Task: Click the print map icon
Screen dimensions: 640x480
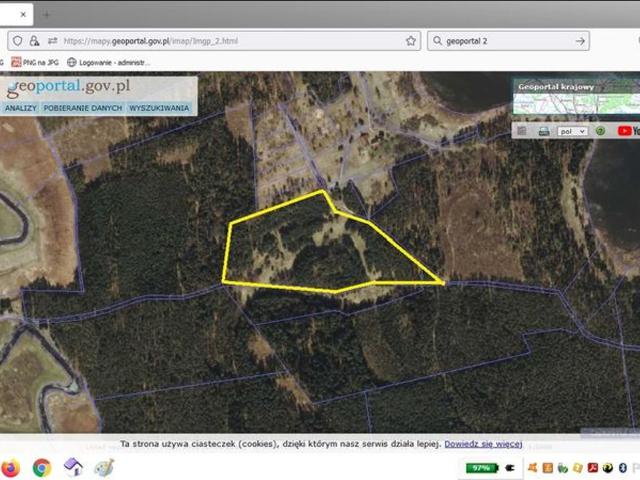Action: click(x=543, y=131)
